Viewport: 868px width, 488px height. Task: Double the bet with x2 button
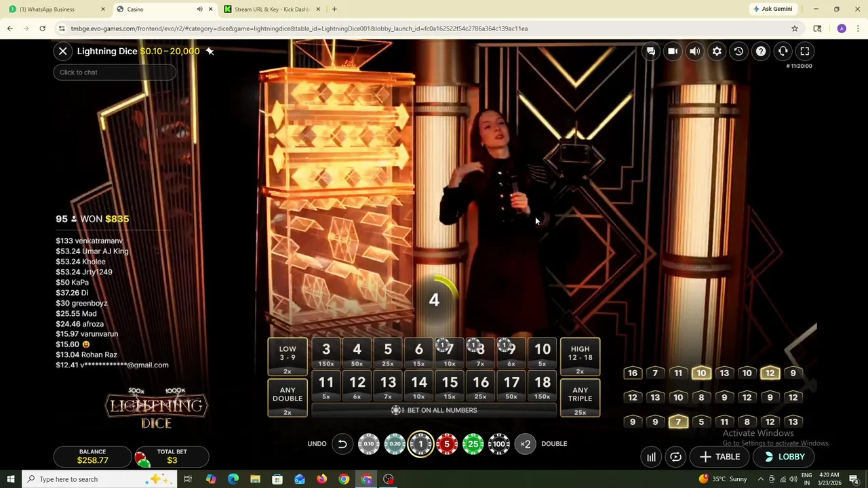526,444
